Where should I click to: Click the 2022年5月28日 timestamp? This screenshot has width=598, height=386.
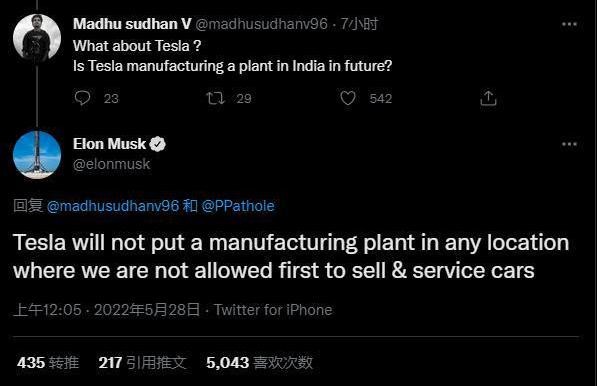coord(147,310)
